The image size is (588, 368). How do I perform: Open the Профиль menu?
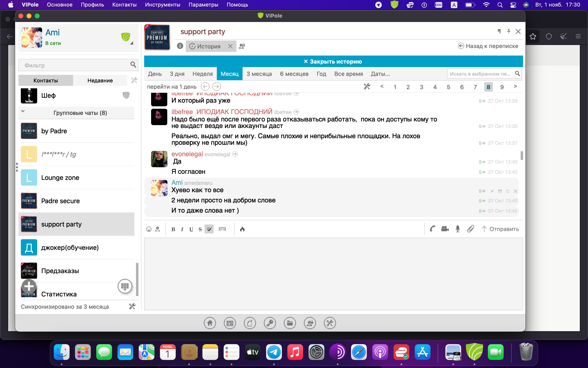pyautogui.click(x=92, y=5)
